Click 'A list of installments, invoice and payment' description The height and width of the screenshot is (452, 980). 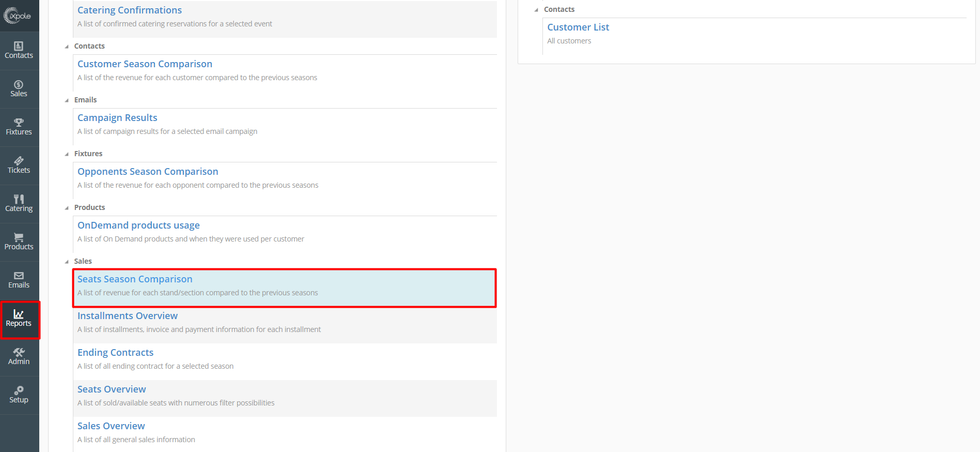(x=199, y=329)
